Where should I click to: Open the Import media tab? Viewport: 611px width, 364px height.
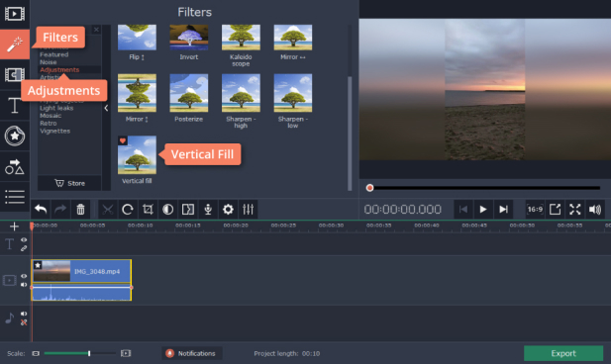tap(15, 14)
